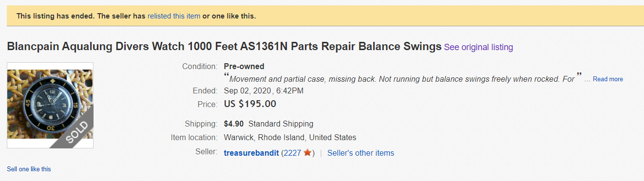
Task: Click 'Sell one like this'
Action: click(x=29, y=169)
